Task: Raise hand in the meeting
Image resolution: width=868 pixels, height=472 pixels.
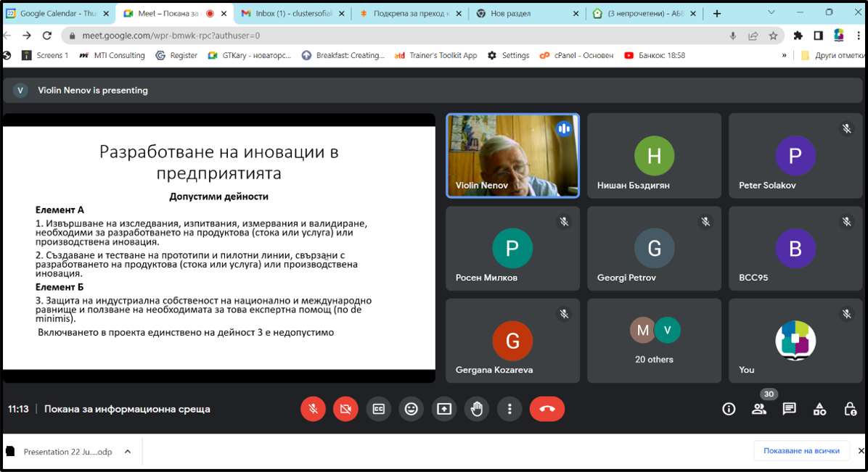Action: click(477, 409)
